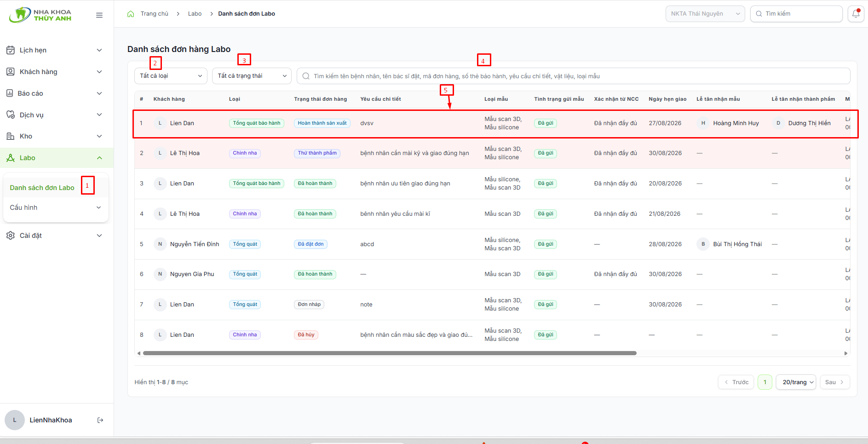The width and height of the screenshot is (868, 444).
Task: Expand the Cấu hình submenu
Action: (x=56, y=208)
